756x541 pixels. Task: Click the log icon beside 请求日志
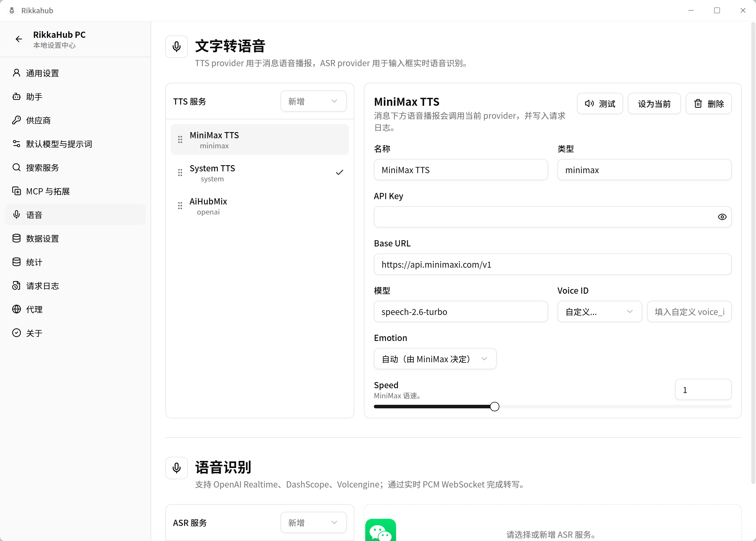coord(16,286)
